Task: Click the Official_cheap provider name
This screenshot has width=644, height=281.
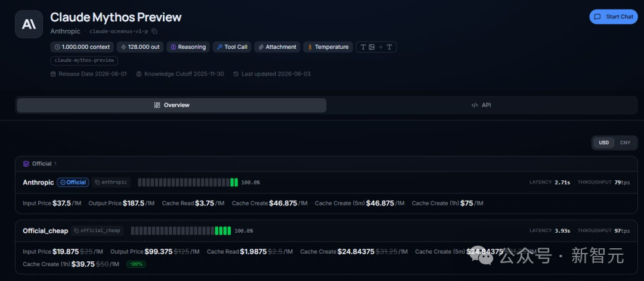Action: coord(45,230)
